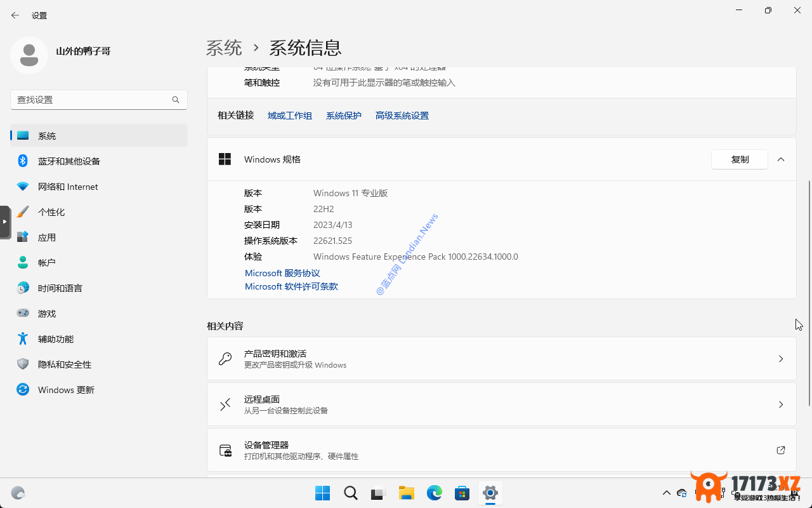Open 产品密钥和激活 row
Viewport: 812px width, 508px height.
coord(502,359)
